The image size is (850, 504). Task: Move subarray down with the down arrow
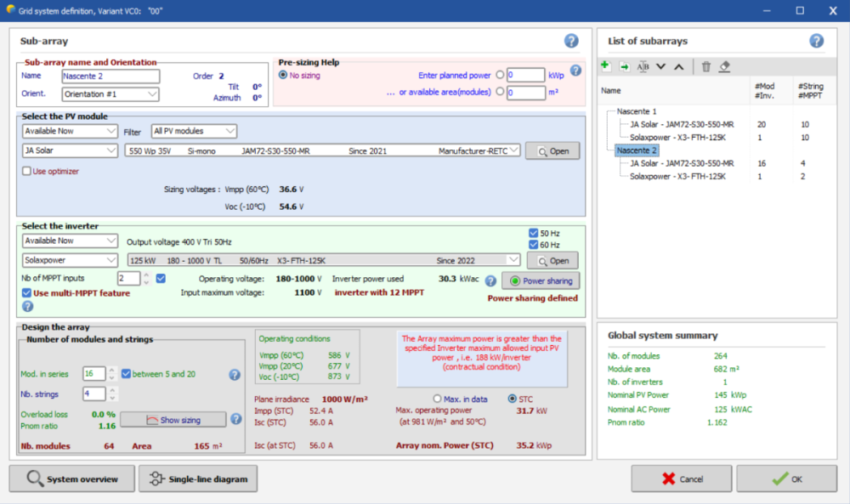pos(661,66)
